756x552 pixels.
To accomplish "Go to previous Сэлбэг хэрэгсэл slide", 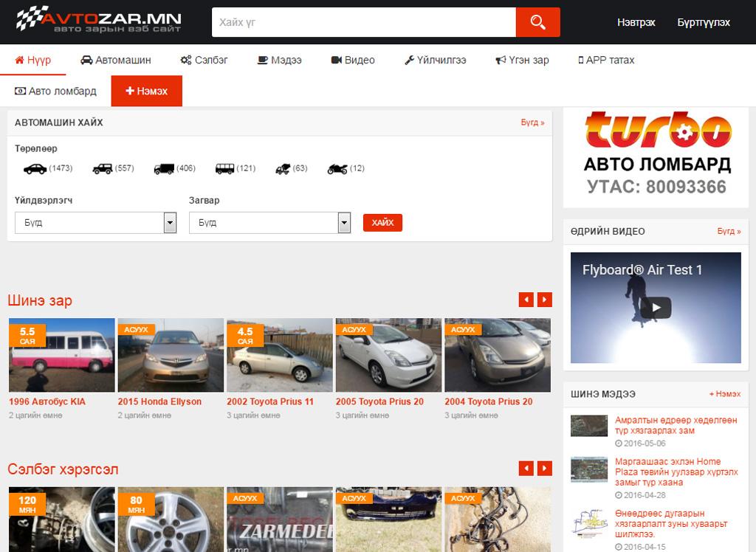I will [526, 468].
